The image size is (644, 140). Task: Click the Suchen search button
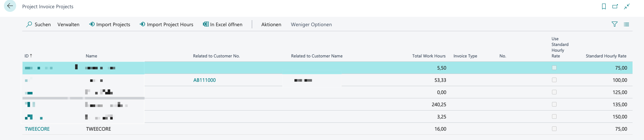coord(39,24)
